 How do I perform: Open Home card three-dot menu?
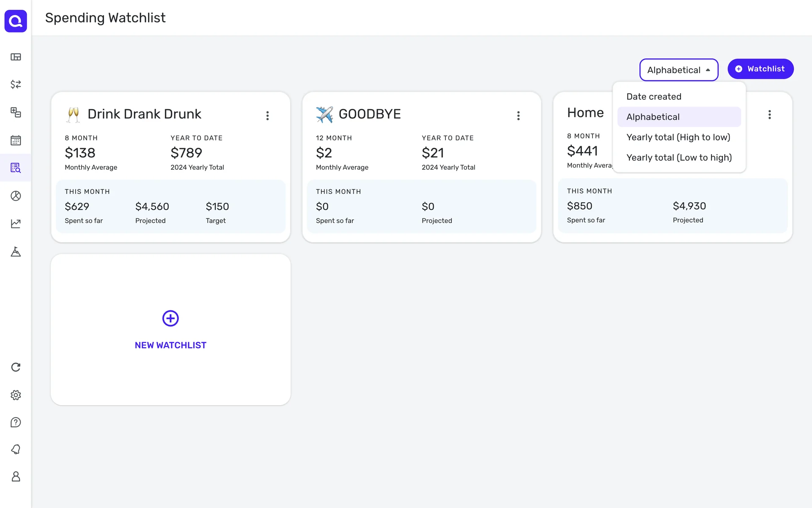769,115
